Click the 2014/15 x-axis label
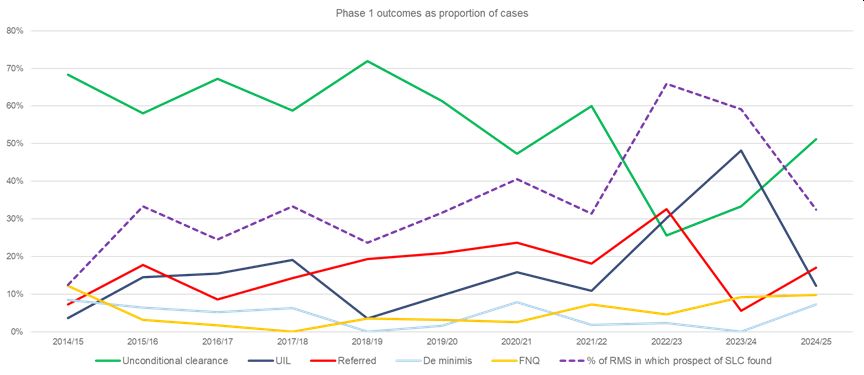This screenshot has width=864, height=375. tap(67, 342)
